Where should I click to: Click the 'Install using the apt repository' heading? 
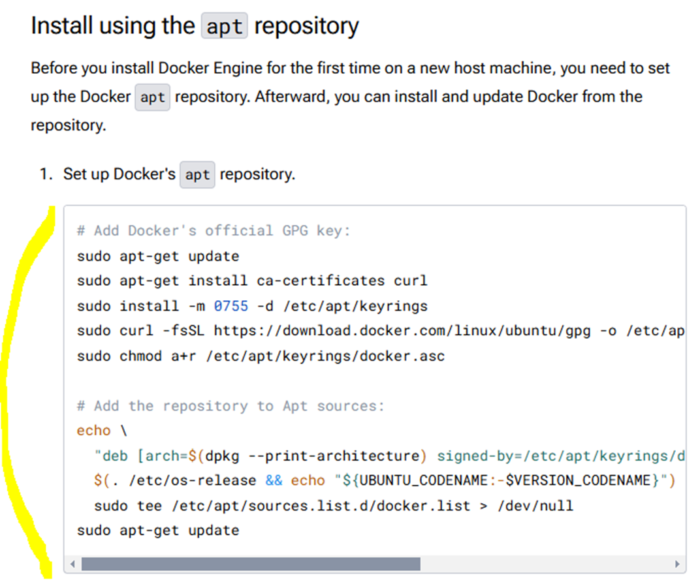pyautogui.click(x=195, y=25)
